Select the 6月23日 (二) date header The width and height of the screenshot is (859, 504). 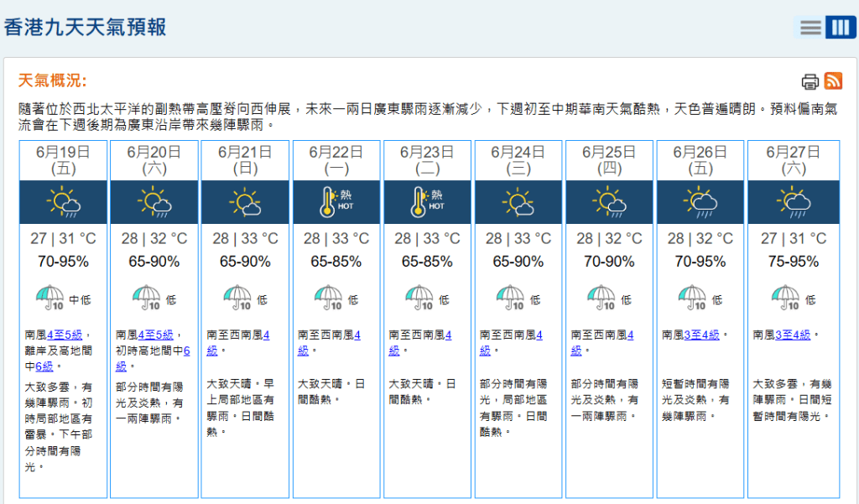click(x=427, y=160)
